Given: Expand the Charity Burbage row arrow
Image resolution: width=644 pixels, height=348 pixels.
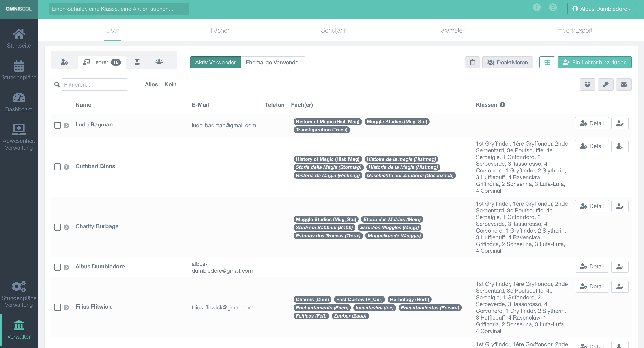Looking at the screenshot, I should coord(66,227).
